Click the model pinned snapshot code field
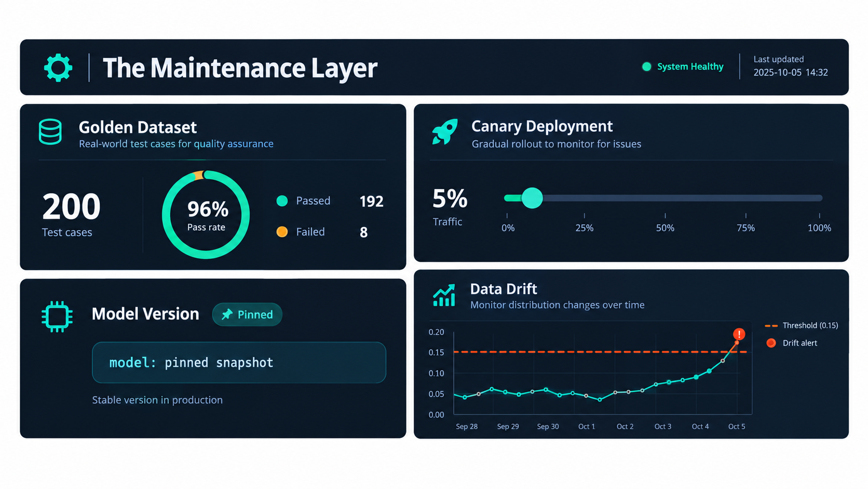Image resolution: width=868 pixels, height=489 pixels. [x=239, y=363]
